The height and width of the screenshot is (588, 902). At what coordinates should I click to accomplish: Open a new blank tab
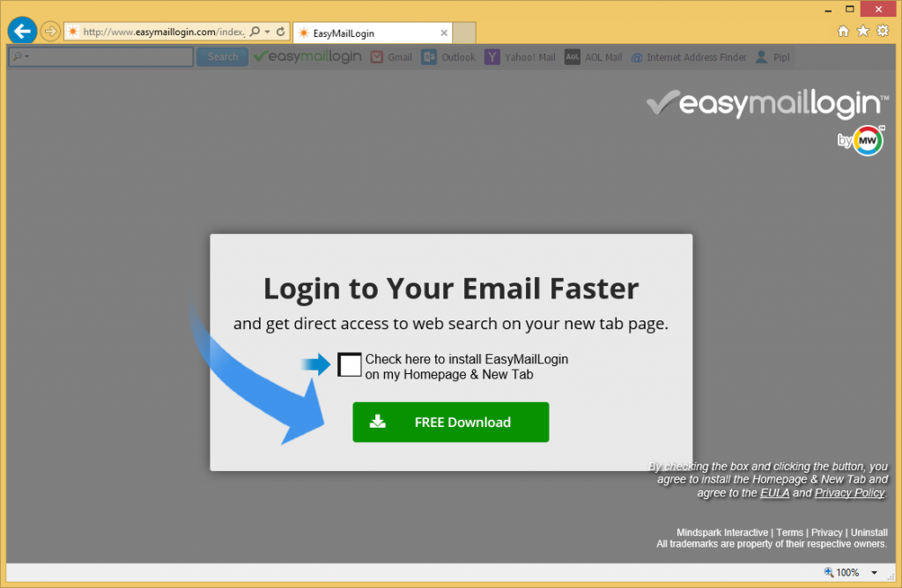[464, 33]
